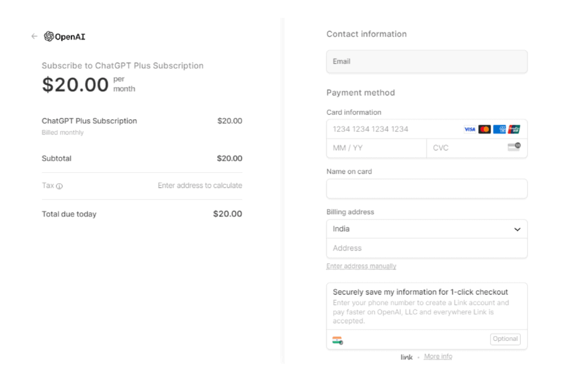Click the CVC card hint icon
Image resolution: width=576 pixels, height=392 pixels.
[514, 147]
